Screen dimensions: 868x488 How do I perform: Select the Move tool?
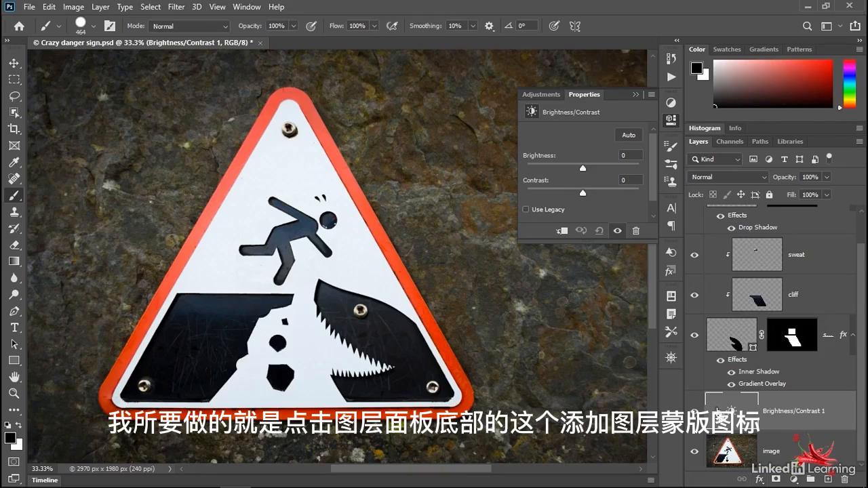coord(14,63)
